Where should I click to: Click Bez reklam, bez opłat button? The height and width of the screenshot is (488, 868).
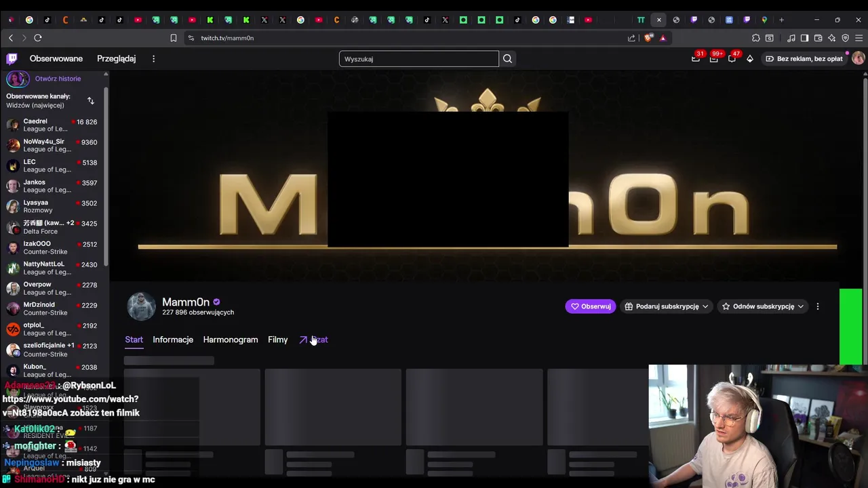[x=804, y=59]
